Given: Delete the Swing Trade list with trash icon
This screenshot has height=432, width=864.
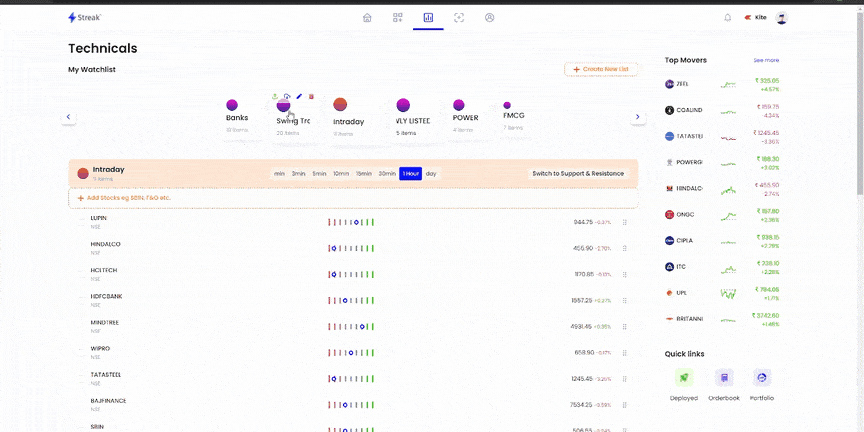Looking at the screenshot, I should point(311,96).
